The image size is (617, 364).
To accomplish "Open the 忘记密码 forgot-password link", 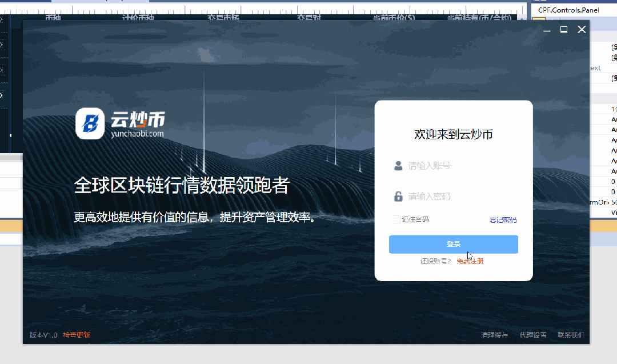I will (503, 220).
